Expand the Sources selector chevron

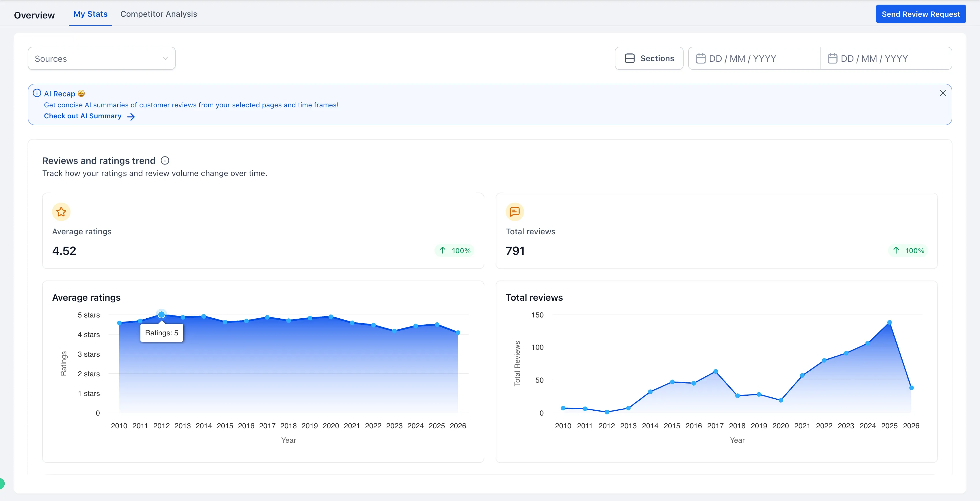tap(165, 58)
